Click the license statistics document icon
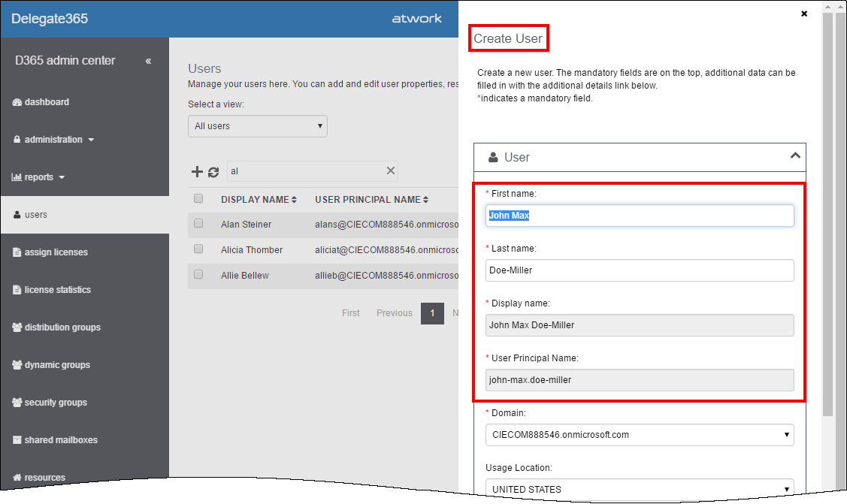This screenshot has width=847, height=504. click(17, 290)
